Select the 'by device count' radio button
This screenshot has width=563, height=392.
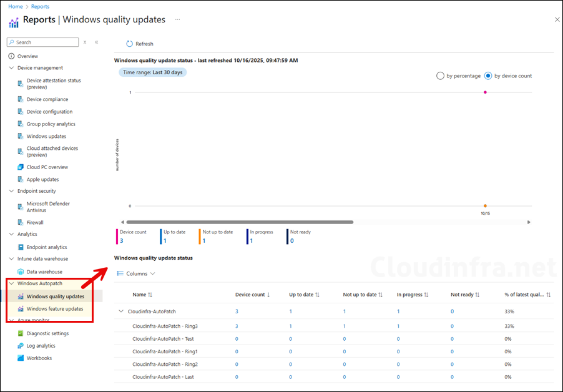pos(488,76)
